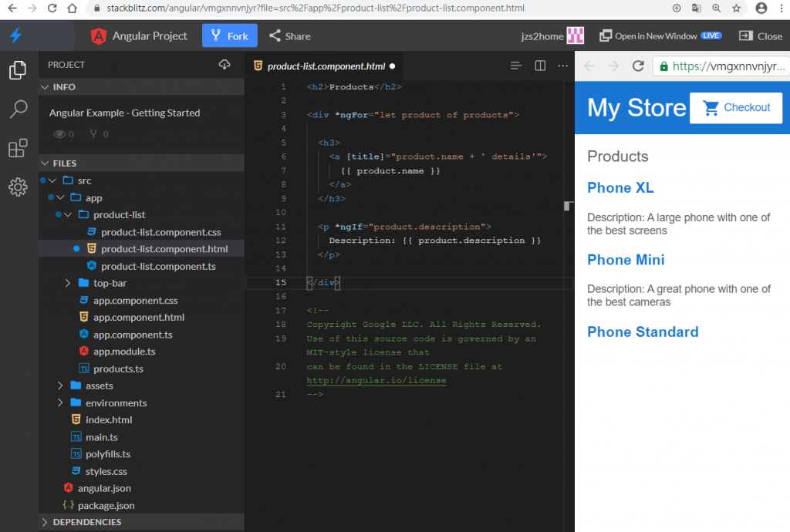Click the preview URL address field
The width and height of the screenshot is (790, 532).
pos(722,66)
